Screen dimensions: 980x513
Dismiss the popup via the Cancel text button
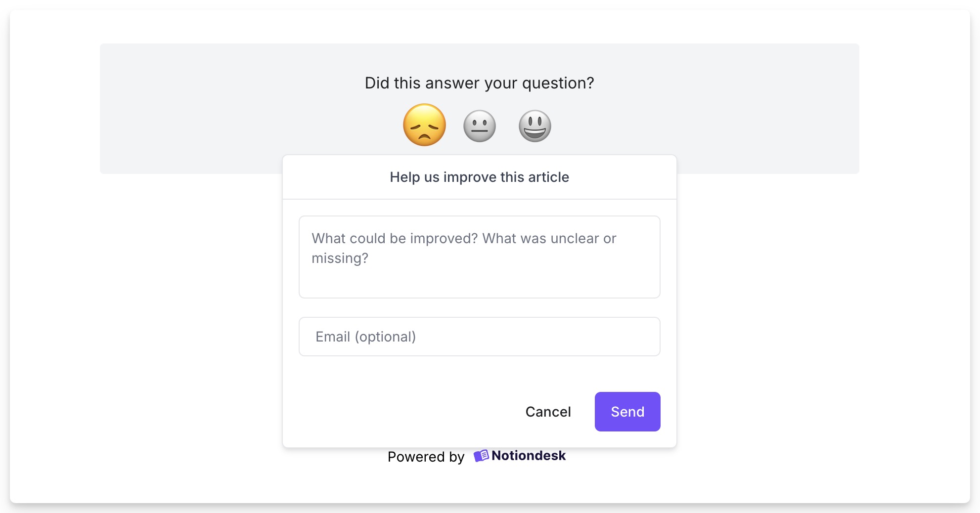(548, 412)
